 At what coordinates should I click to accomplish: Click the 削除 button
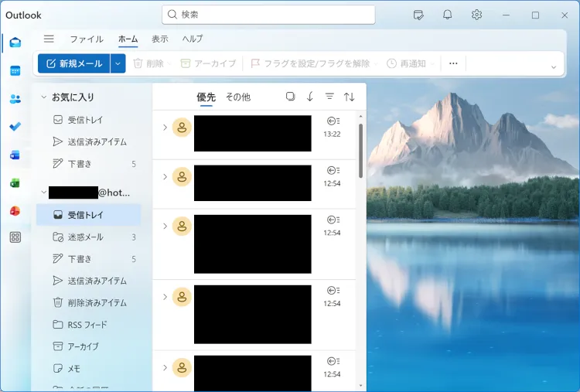(148, 63)
